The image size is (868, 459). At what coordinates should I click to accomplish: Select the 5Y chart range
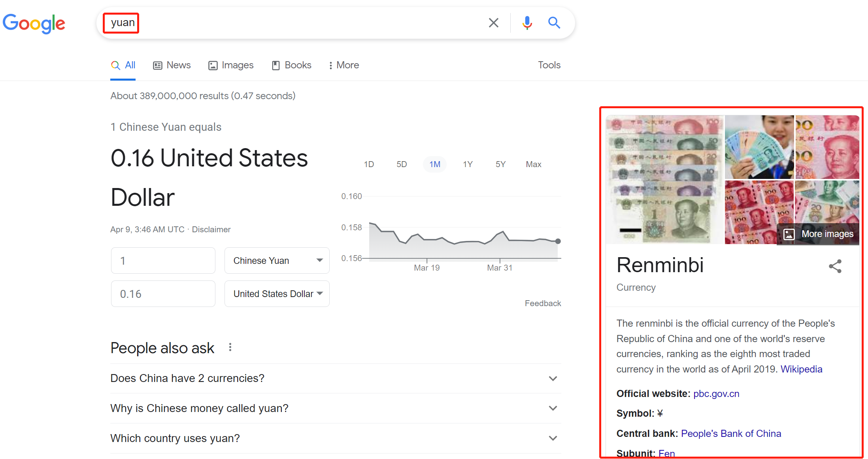[x=500, y=164]
